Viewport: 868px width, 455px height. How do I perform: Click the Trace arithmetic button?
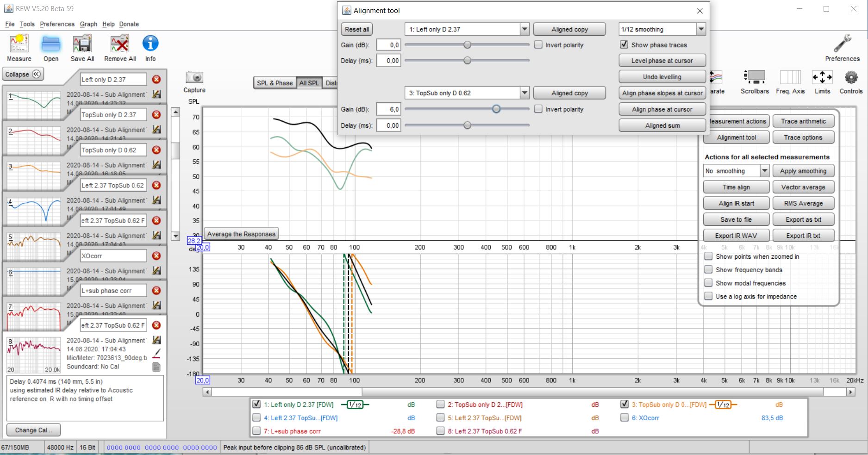click(x=803, y=121)
